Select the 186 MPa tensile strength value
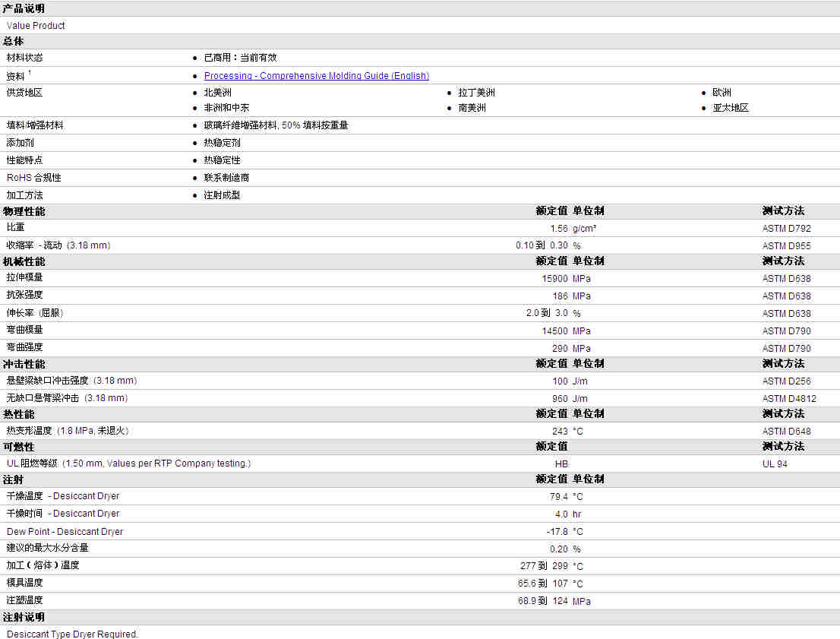 [571, 296]
